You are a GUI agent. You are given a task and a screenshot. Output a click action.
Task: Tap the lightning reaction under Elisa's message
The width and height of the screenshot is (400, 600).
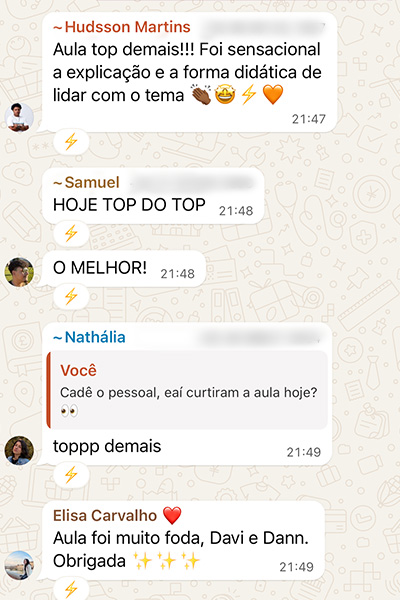pos(71,589)
